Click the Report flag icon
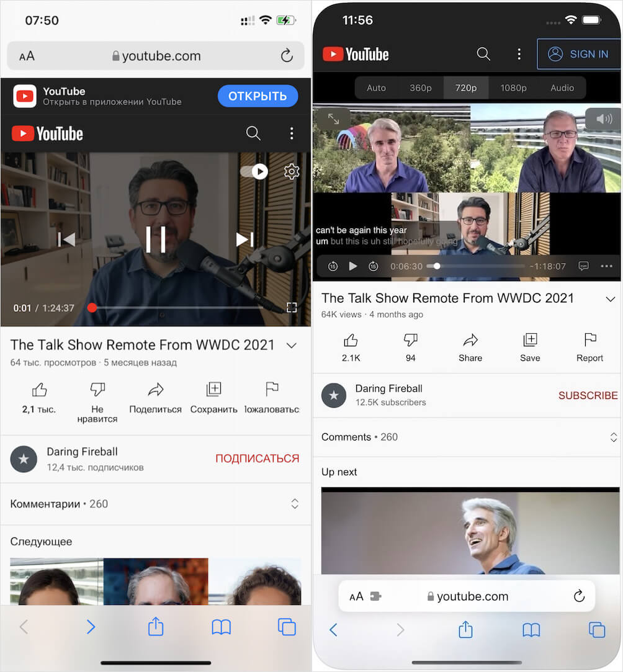623x672 pixels. pos(589,340)
